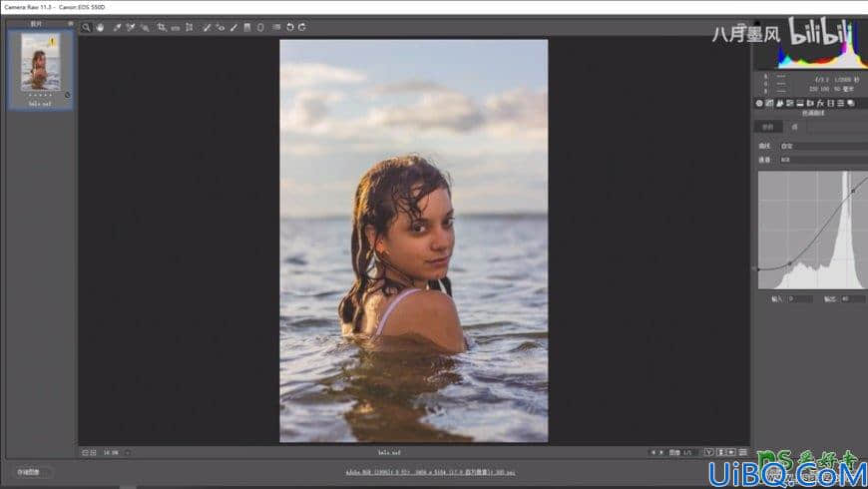This screenshot has height=489, width=868.
Task: Open the workflow options link
Action: [430, 472]
